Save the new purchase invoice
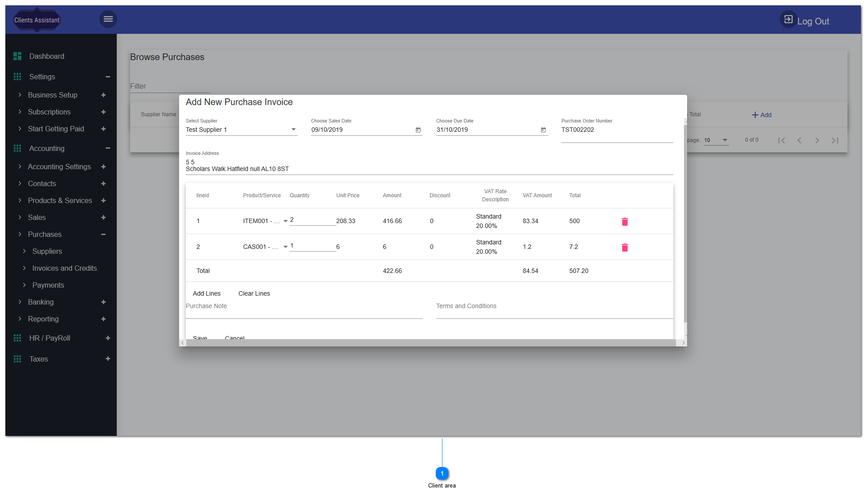Screen dimensions: 868x496 tap(200, 337)
